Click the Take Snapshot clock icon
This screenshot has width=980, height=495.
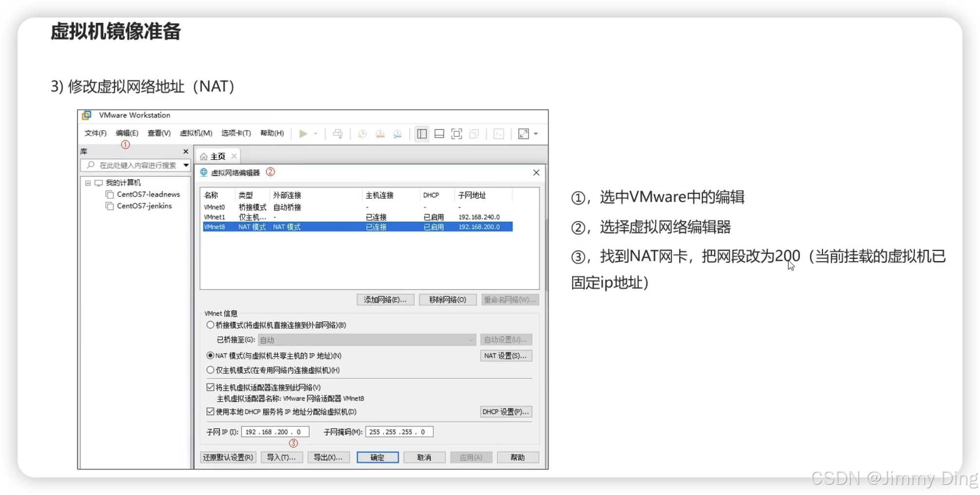point(362,134)
